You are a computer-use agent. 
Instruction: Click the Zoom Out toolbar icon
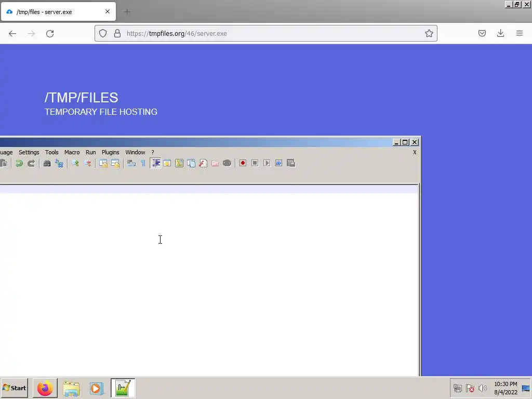(87, 164)
